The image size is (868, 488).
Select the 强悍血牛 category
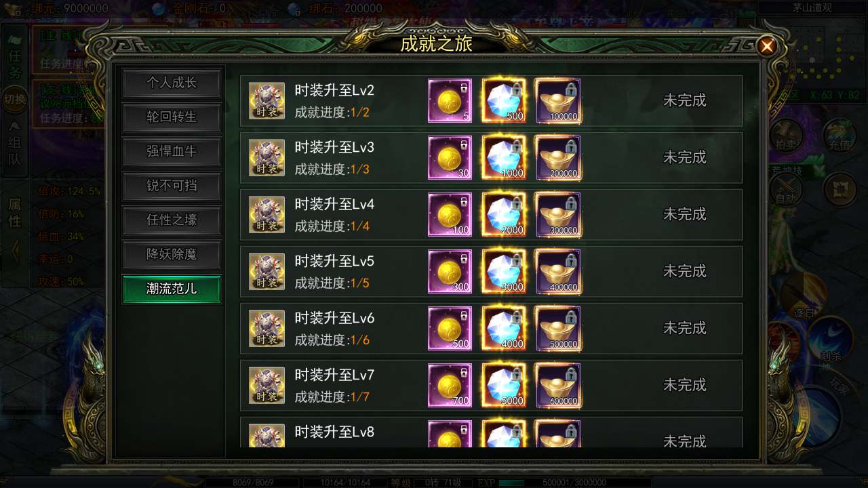172,152
